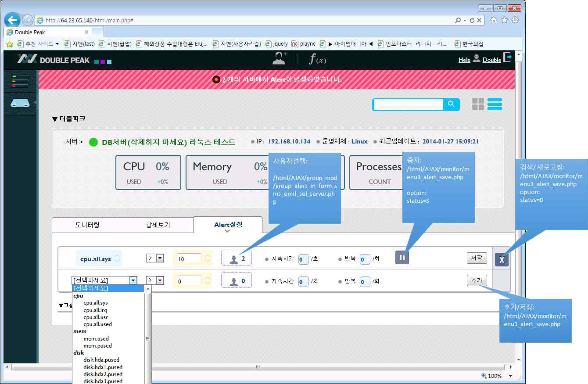The image size is (588, 384).
Task: Open the zoom level dropdown at 100%
Action: 510,376
